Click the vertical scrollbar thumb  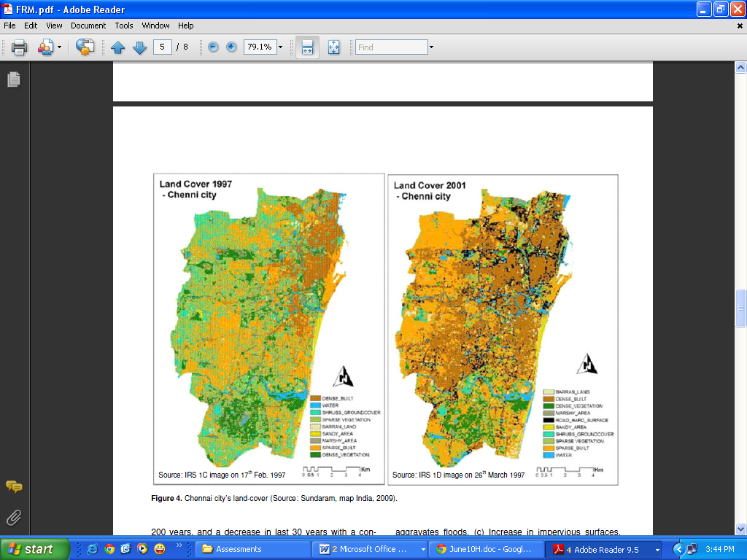coord(740,307)
